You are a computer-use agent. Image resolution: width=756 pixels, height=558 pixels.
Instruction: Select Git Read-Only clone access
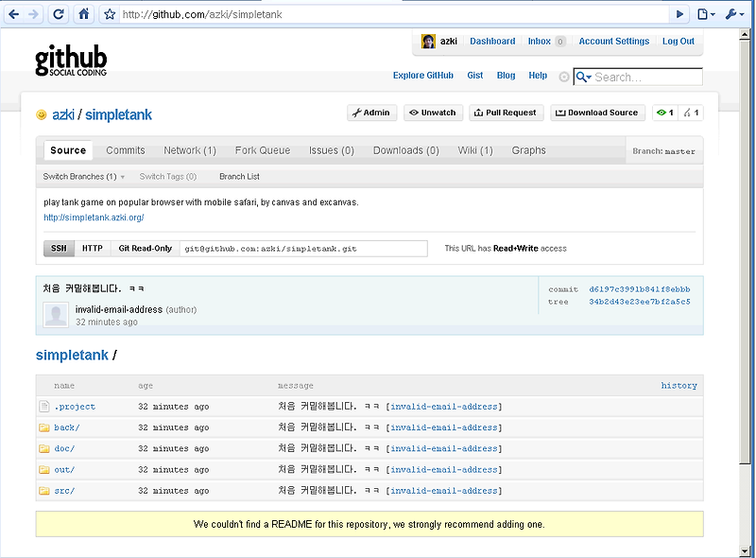[145, 248]
